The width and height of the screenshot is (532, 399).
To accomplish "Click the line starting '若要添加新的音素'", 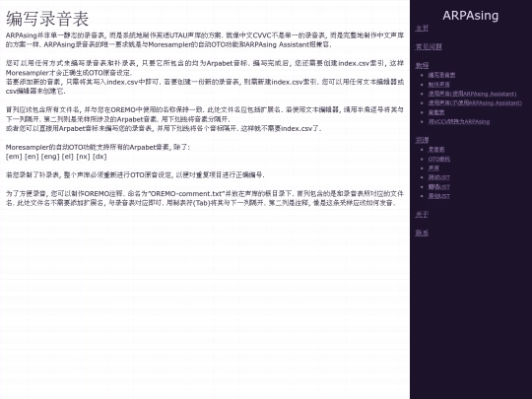I will coord(205,87).
